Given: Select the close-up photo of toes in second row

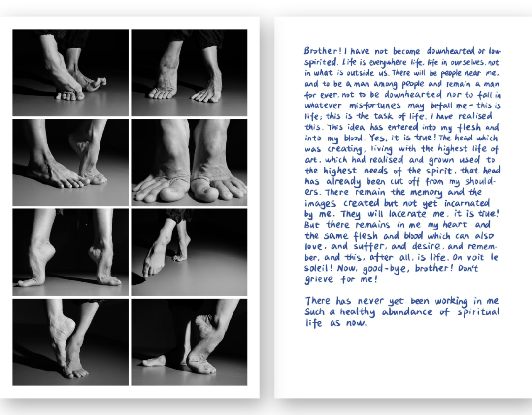Looking at the screenshot, I should point(189,162).
